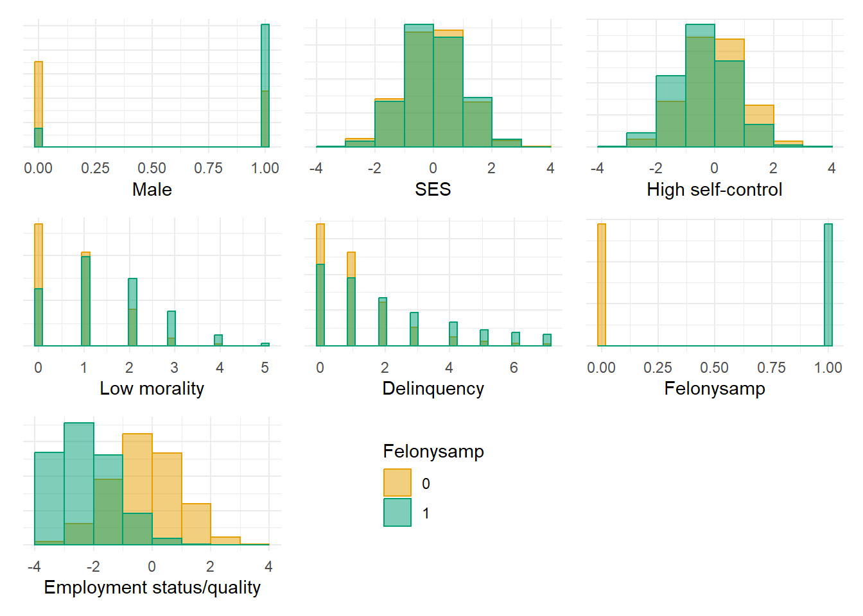This screenshot has height=616, width=863.
Task: Click the Low morality axis title
Action: coord(152,389)
